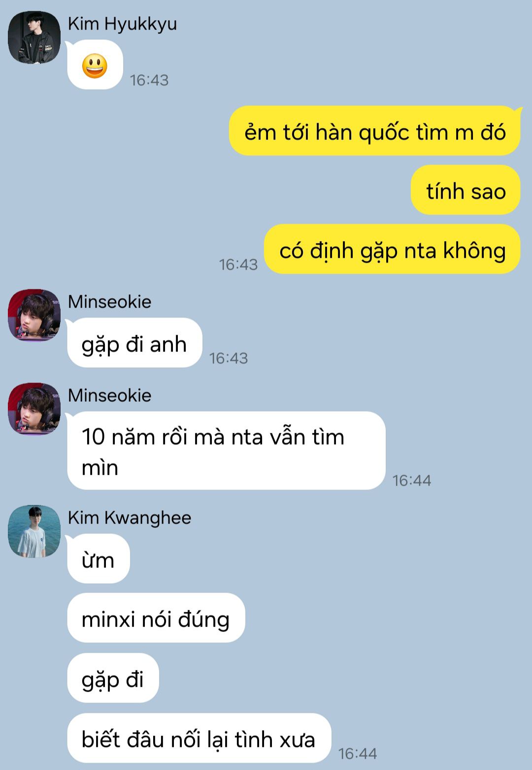Open Kim Kwanghee's profile picture
This screenshot has height=770, width=532.
[x=34, y=531]
